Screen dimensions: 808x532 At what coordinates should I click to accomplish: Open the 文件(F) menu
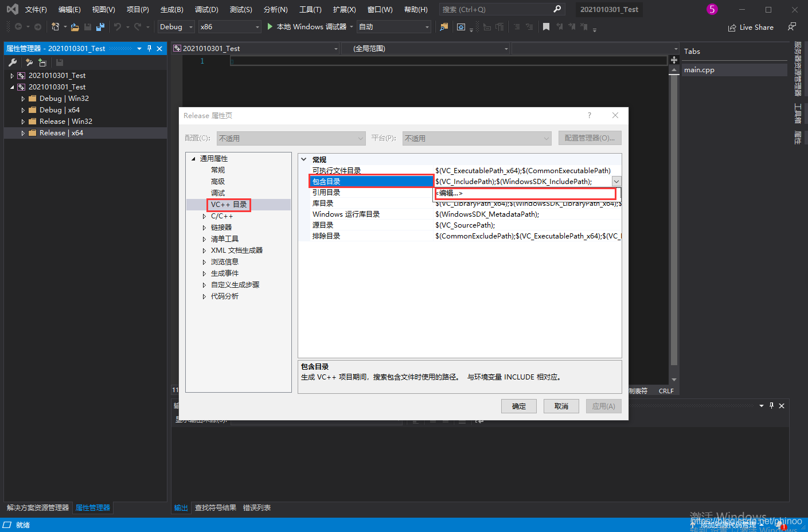36,9
